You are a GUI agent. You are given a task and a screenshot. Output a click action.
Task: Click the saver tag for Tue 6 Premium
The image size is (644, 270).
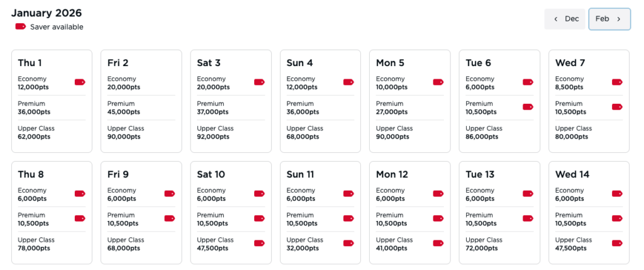pos(528,107)
